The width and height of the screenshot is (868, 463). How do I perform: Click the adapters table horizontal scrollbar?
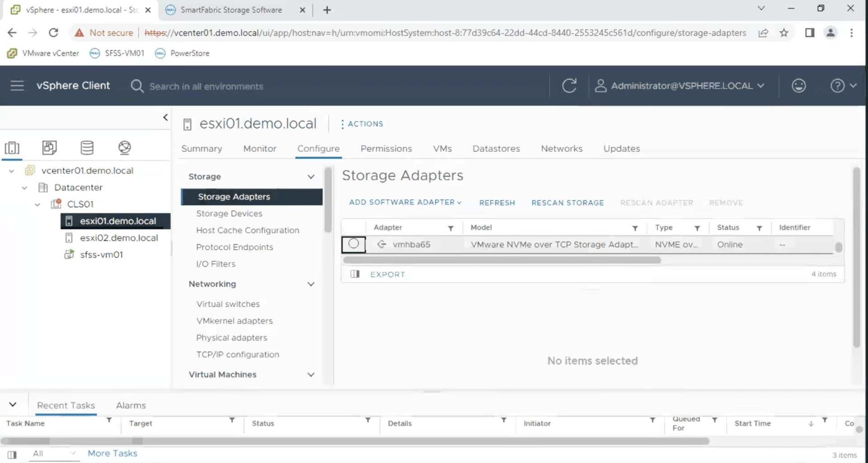(502, 260)
